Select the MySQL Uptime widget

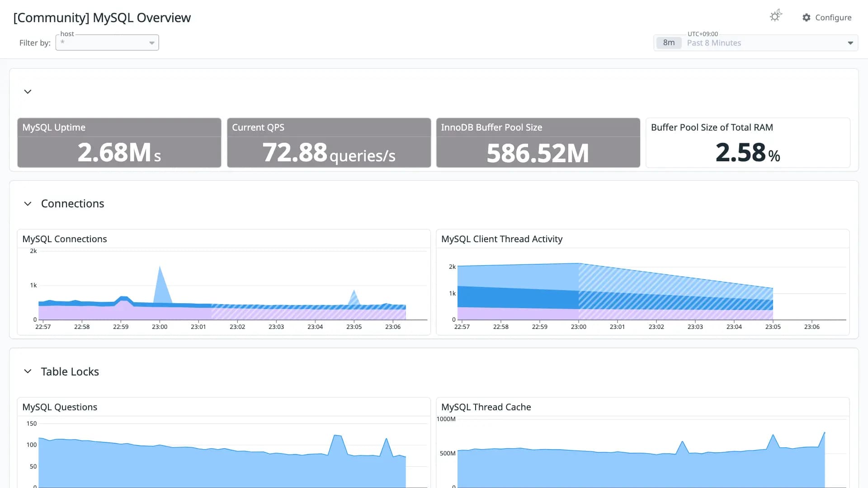coord(119,143)
